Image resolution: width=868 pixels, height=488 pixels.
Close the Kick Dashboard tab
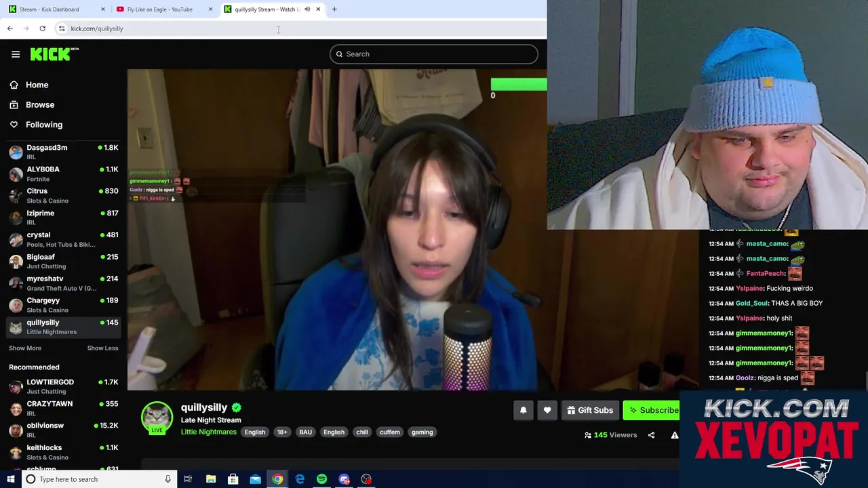[x=103, y=9]
